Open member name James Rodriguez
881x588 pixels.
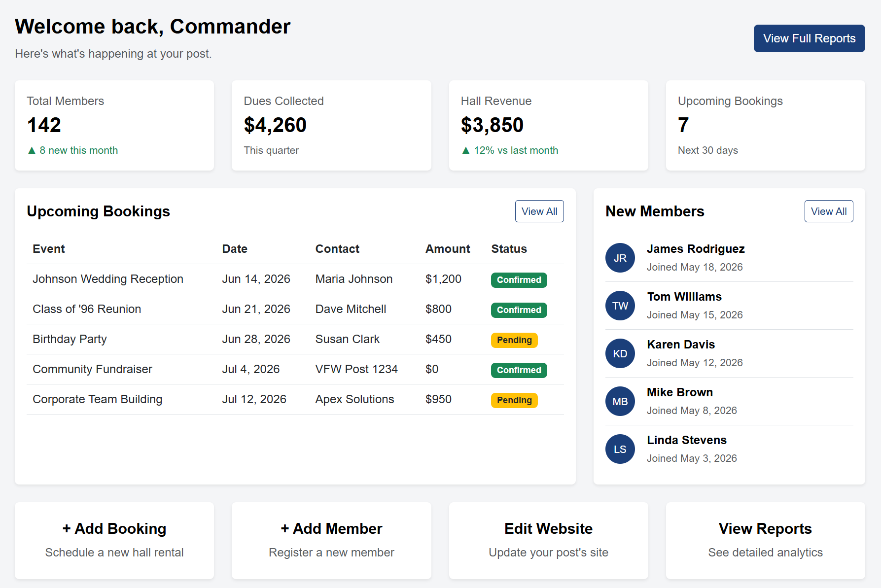click(x=696, y=249)
